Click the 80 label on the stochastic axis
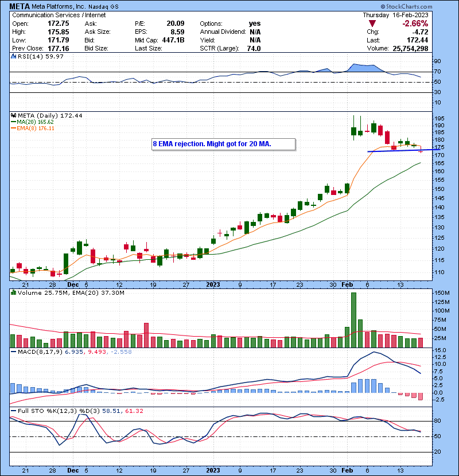Viewport: 459px width, 476px height. click(437, 421)
